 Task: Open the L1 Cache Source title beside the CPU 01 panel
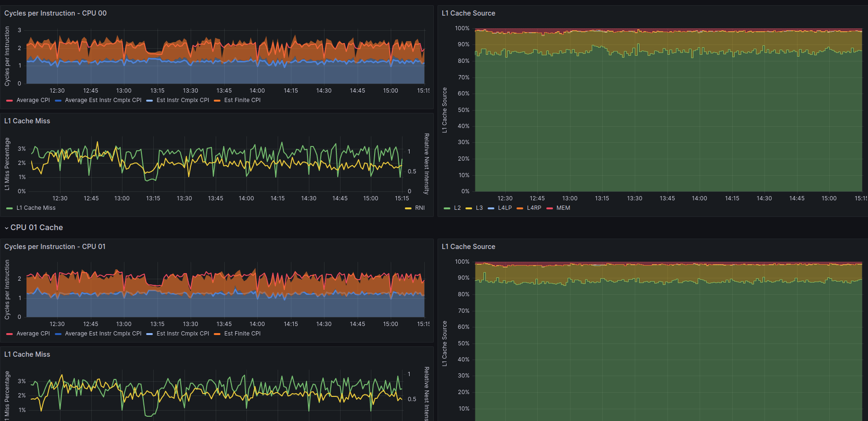coord(468,247)
